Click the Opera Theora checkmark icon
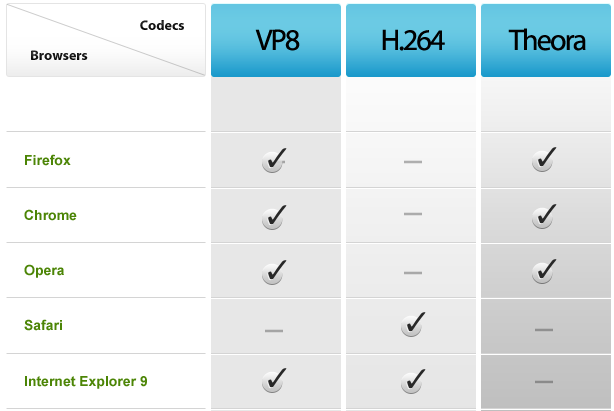The width and height of the screenshot is (614, 411). click(544, 271)
